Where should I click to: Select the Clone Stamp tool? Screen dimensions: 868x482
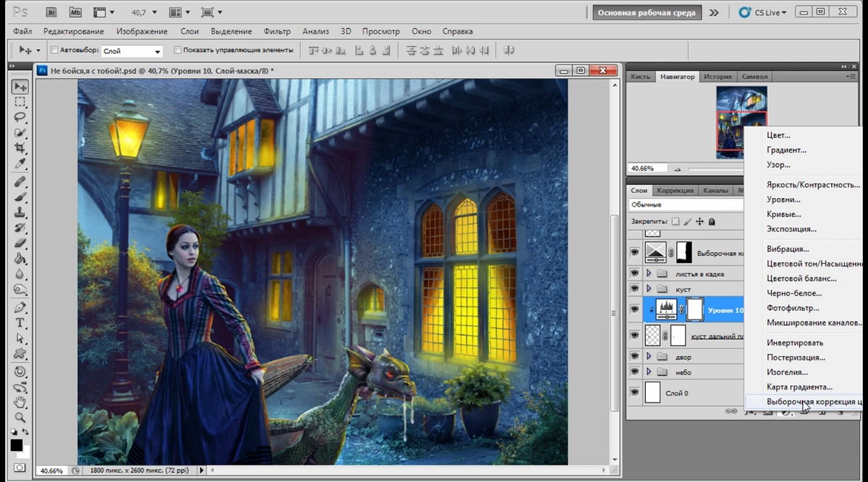[x=20, y=212]
